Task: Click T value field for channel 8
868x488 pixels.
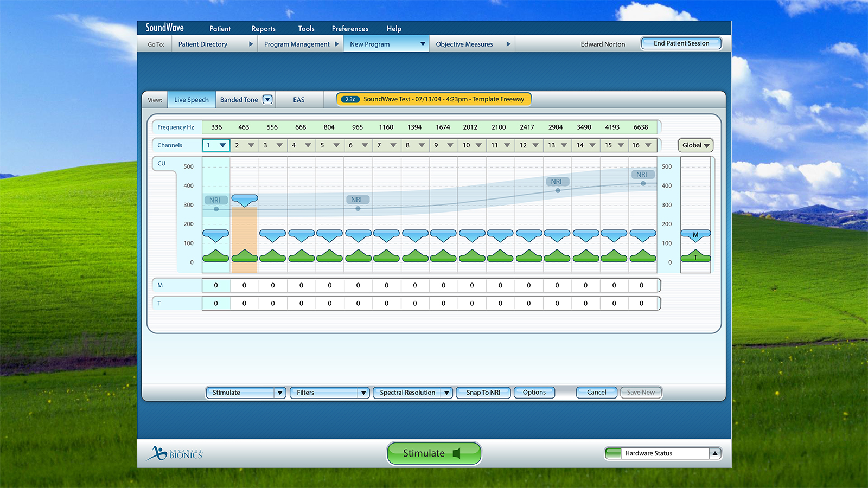Action: [x=415, y=304]
